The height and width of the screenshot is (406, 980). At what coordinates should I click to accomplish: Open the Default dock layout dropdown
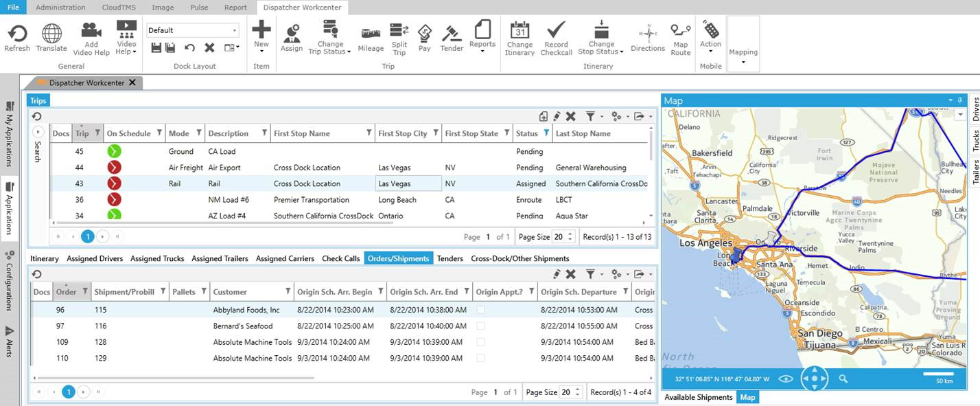[234, 30]
